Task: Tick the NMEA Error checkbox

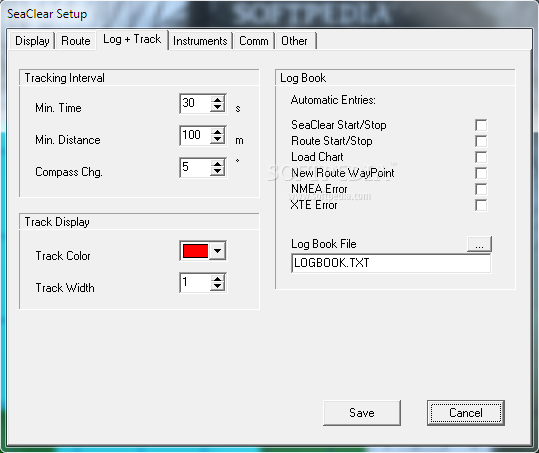Action: [x=481, y=189]
